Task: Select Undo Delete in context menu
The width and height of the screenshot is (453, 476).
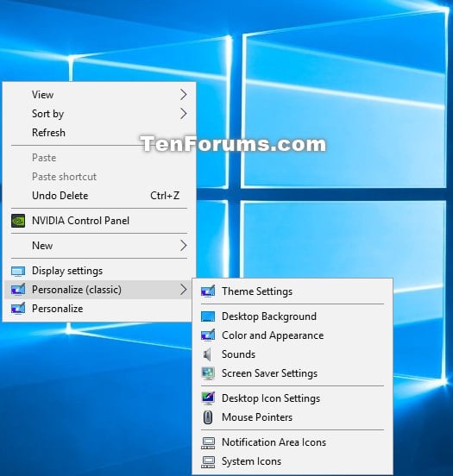Action: [x=98, y=196]
